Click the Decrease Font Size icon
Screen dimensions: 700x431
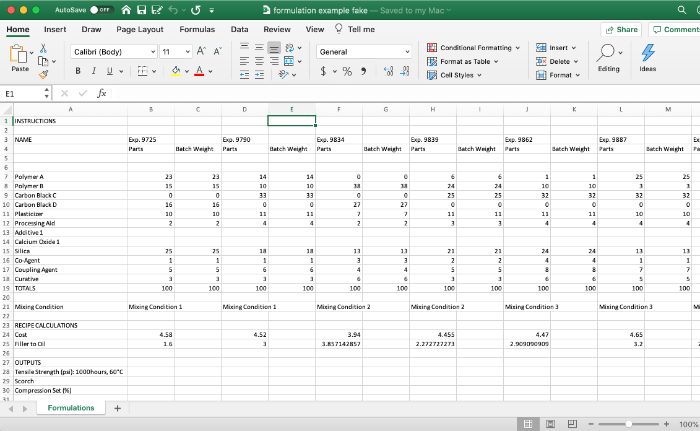pos(217,51)
